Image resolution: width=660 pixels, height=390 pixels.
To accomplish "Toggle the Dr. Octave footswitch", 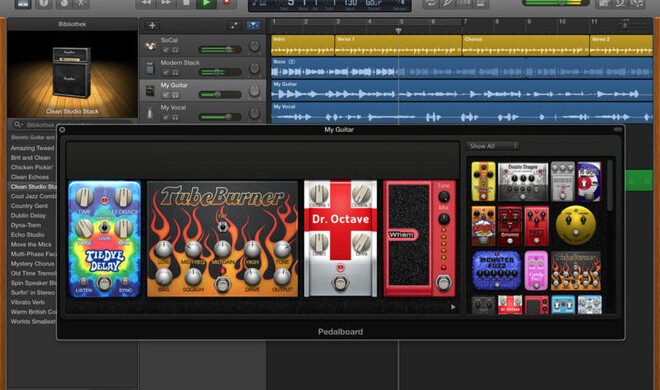I will pyautogui.click(x=340, y=283).
